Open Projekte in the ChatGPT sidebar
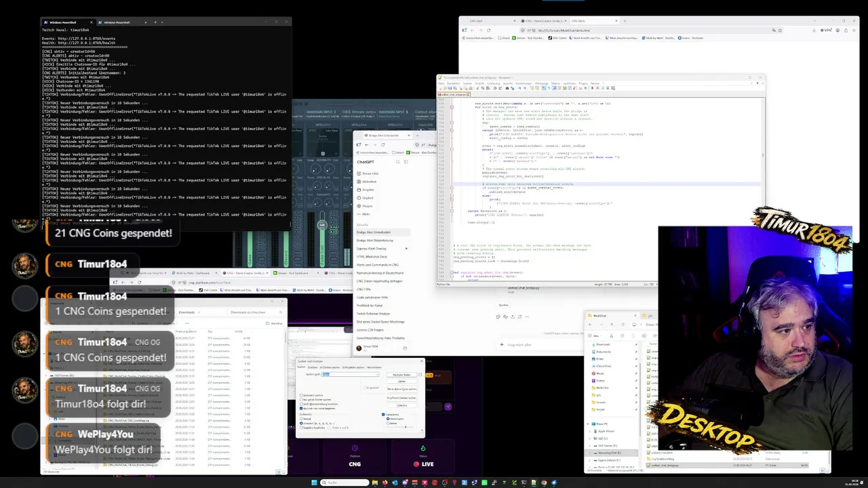This screenshot has width=868, height=488. tap(368, 190)
